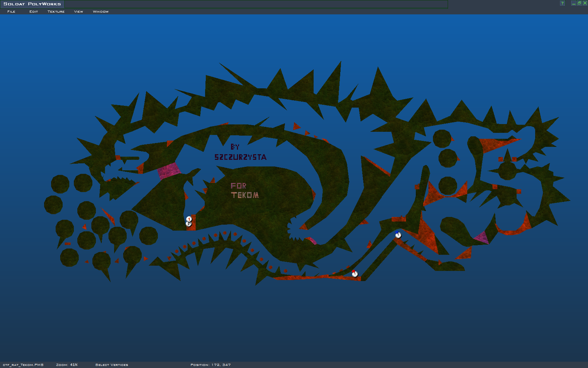Close the Soldat PolyWorks window
This screenshot has height=368, width=588.
(x=585, y=3)
